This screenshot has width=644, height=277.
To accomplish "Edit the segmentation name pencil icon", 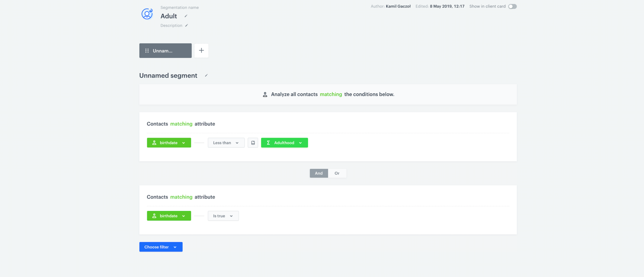I will pos(186,16).
